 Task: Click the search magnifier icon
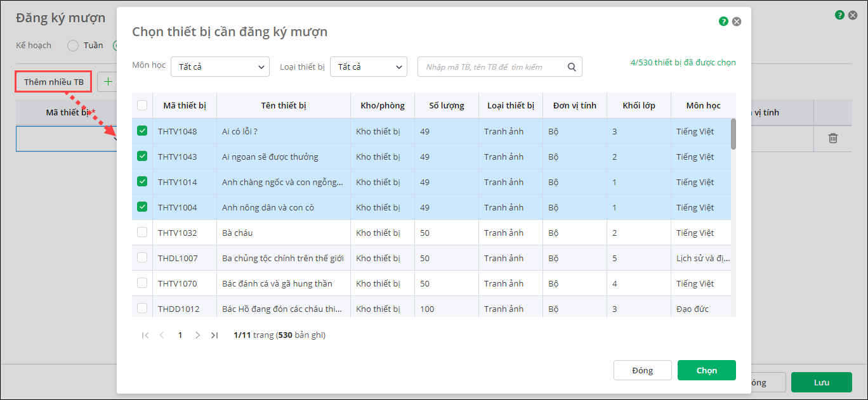[572, 67]
